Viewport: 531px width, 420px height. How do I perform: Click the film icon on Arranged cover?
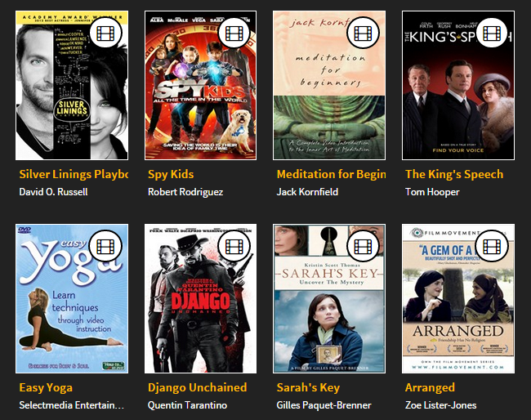[492, 246]
